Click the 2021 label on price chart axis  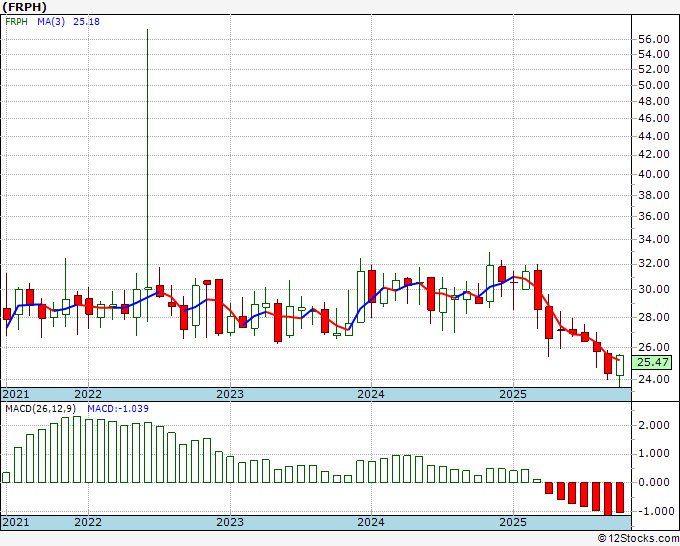[x=16, y=394]
